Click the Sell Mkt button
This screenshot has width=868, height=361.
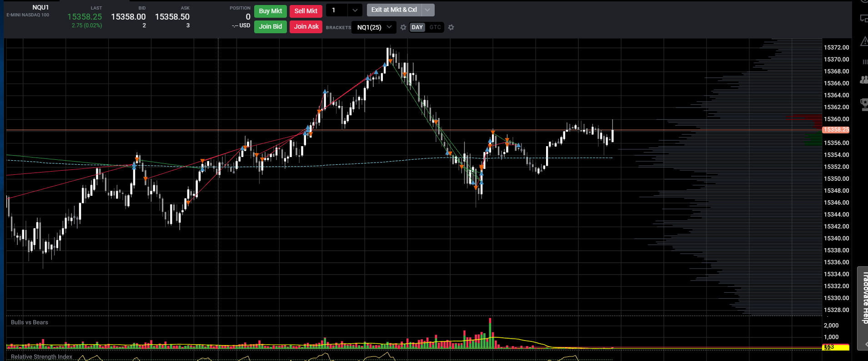click(x=306, y=11)
